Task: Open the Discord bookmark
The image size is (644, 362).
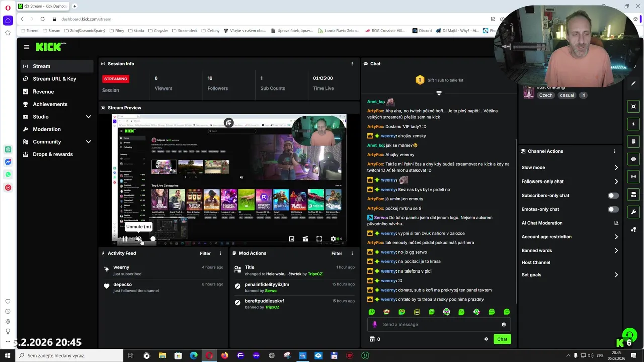Action: (x=422, y=31)
